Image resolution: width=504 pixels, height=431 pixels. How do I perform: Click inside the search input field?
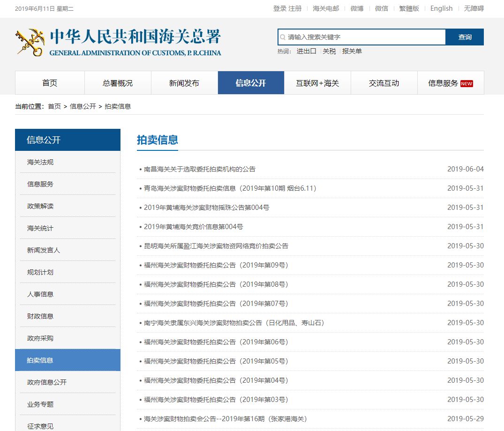[361, 37]
